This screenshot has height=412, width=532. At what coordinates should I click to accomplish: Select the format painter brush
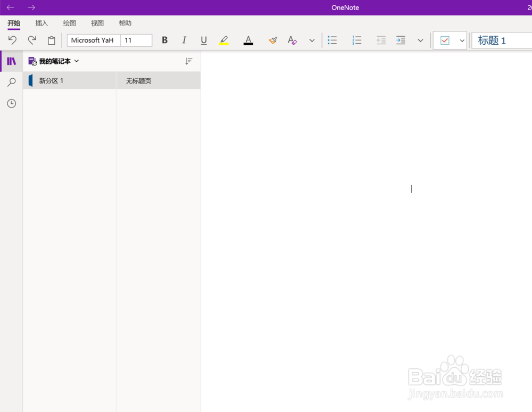pyautogui.click(x=273, y=40)
